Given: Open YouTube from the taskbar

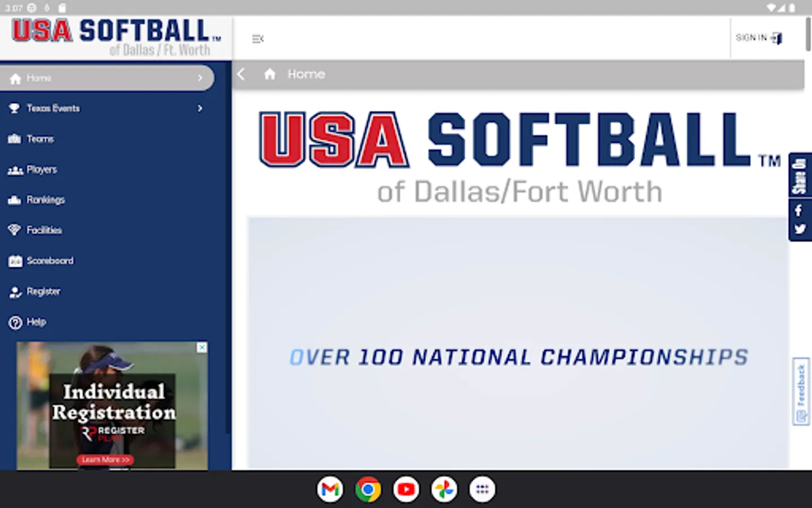Looking at the screenshot, I should (x=406, y=489).
